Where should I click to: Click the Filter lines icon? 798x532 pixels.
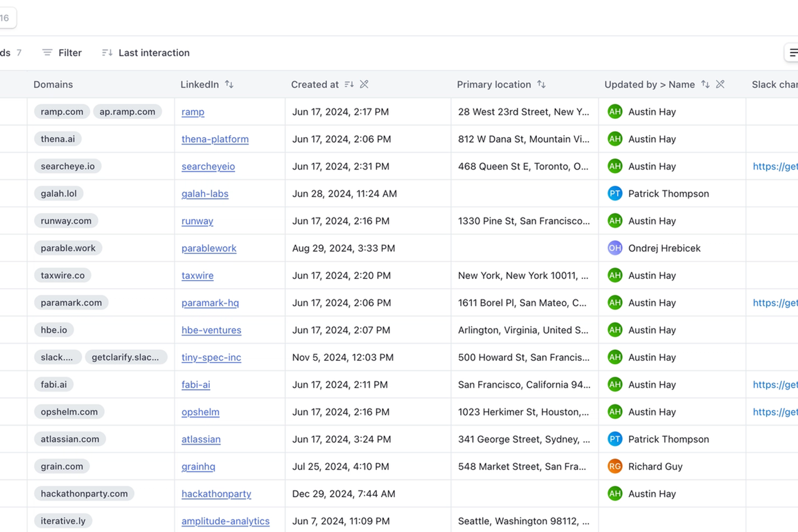(47, 53)
